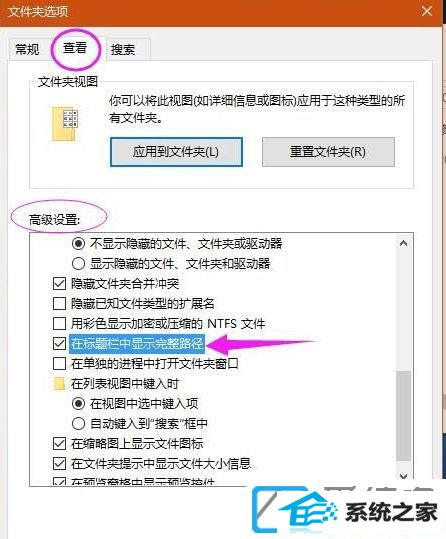
Task: Click the folder icon beside 在列表视图中键入时
Action: point(59,384)
